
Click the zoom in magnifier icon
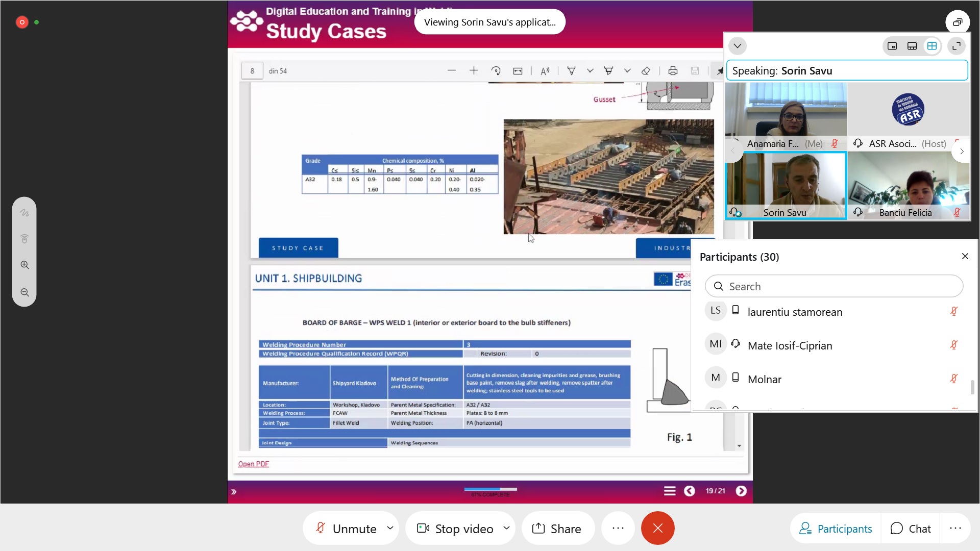(x=24, y=265)
